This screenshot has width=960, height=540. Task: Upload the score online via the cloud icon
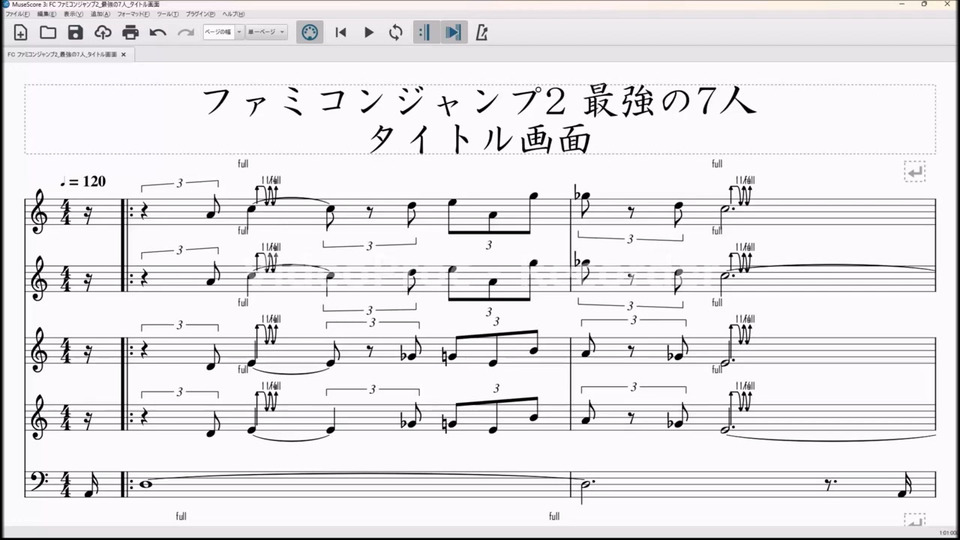tap(103, 32)
